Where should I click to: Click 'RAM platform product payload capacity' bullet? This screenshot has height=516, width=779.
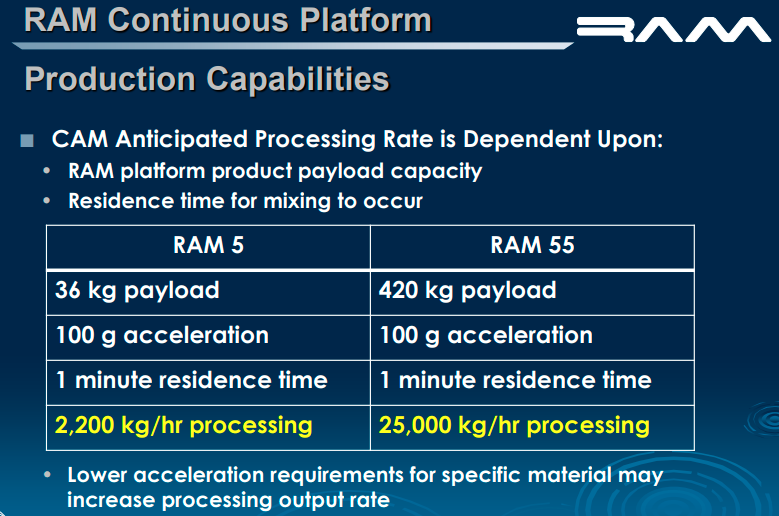[x=275, y=171]
